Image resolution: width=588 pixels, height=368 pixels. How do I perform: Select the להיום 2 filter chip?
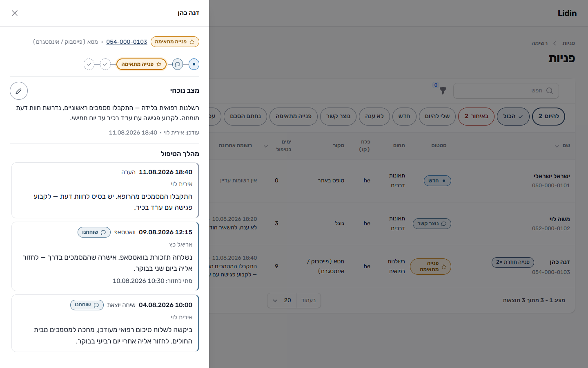tap(548, 117)
